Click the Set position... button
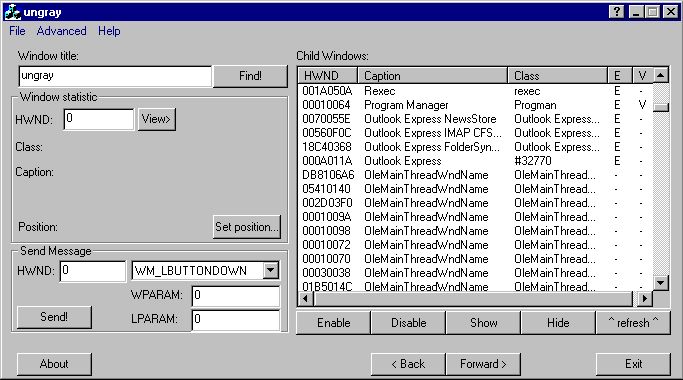Viewport: 683px width, 380px height. 247,227
